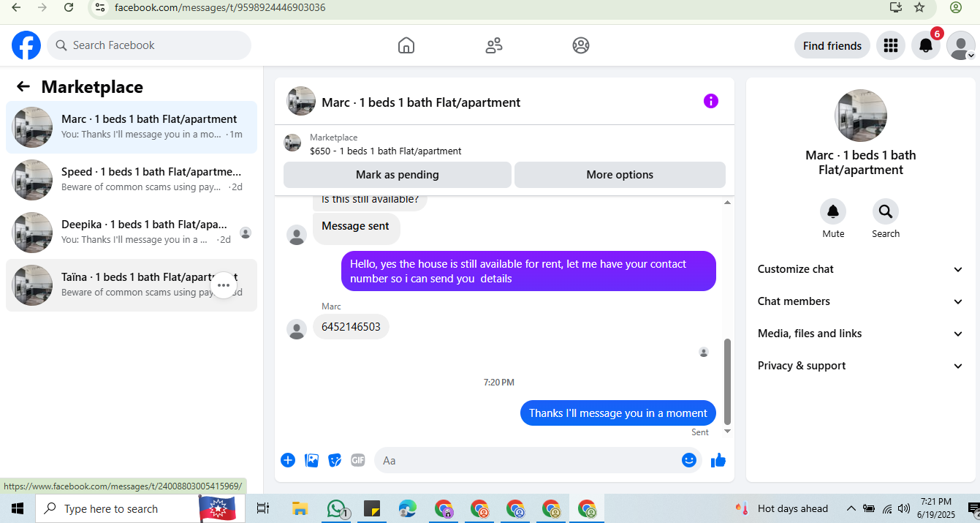Open Taïna conversation in list

[x=132, y=285]
